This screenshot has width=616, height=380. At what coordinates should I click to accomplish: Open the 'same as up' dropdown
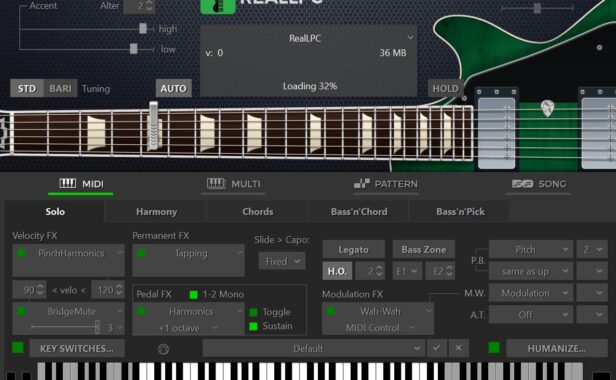[x=530, y=272]
